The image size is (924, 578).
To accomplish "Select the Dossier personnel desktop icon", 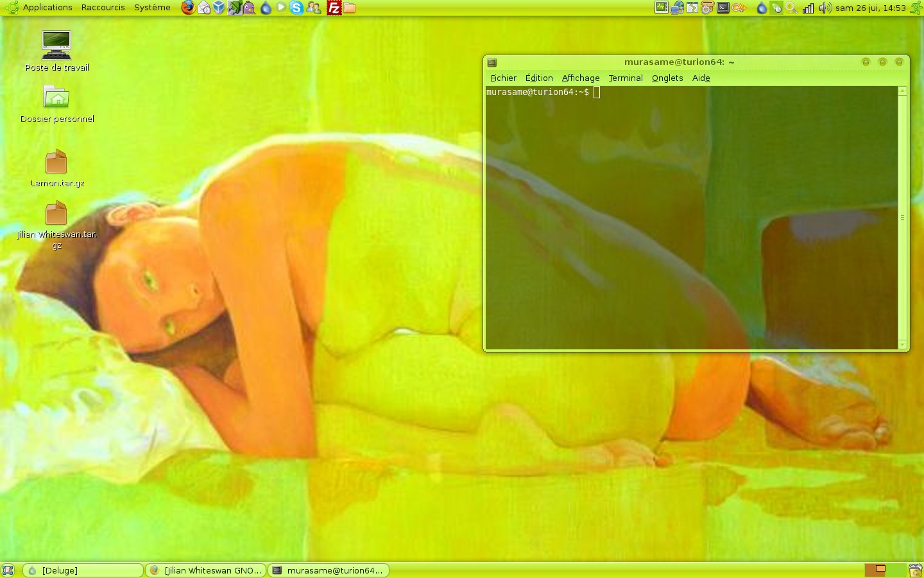I will click(56, 103).
